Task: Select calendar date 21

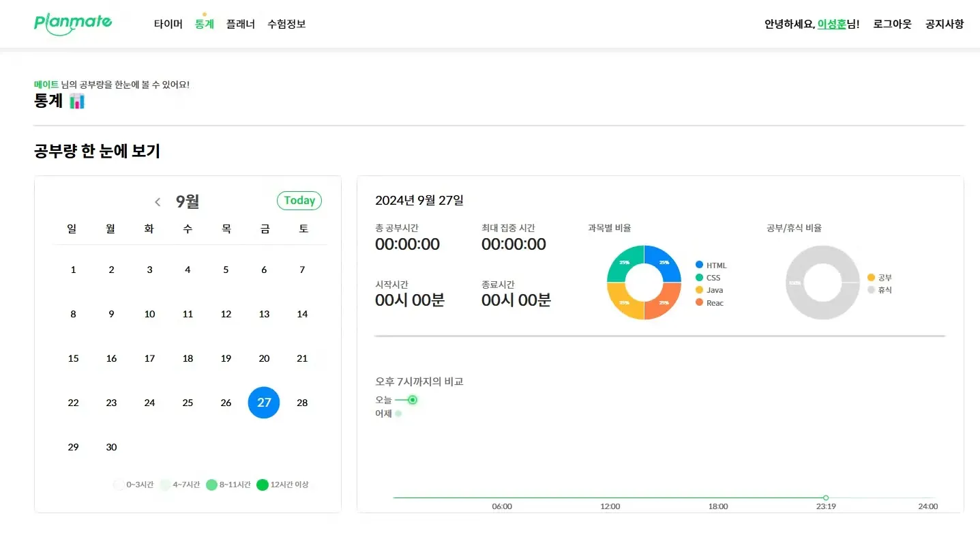Action: coord(302,358)
